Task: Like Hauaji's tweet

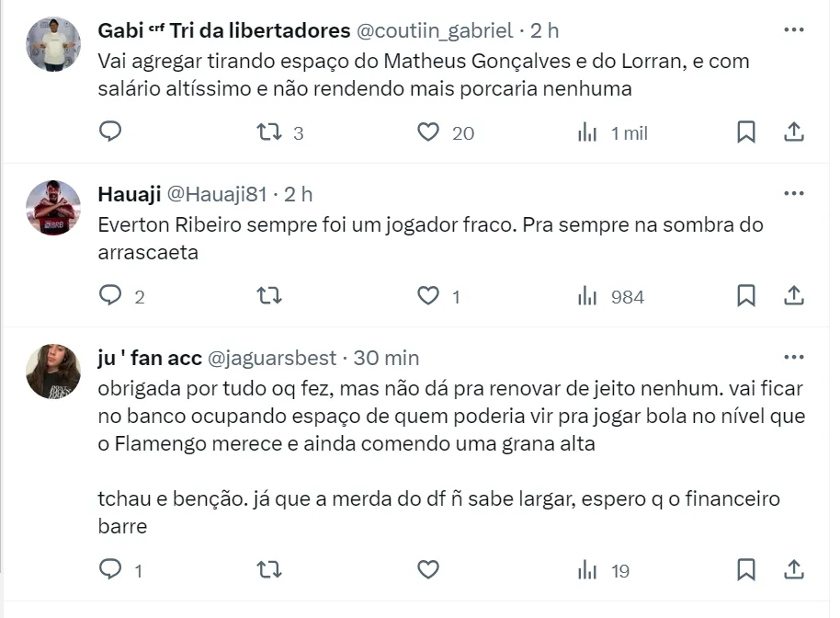Action: pos(428,296)
